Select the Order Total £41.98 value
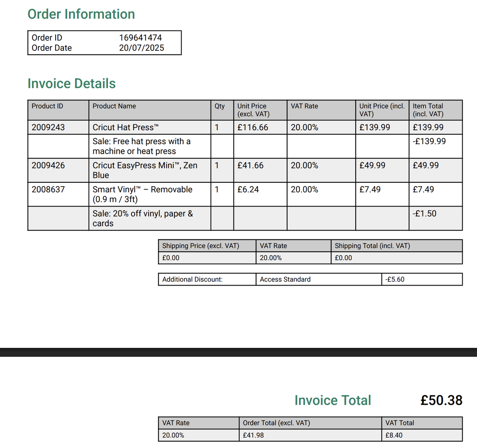The image size is (477, 448). [x=253, y=435]
